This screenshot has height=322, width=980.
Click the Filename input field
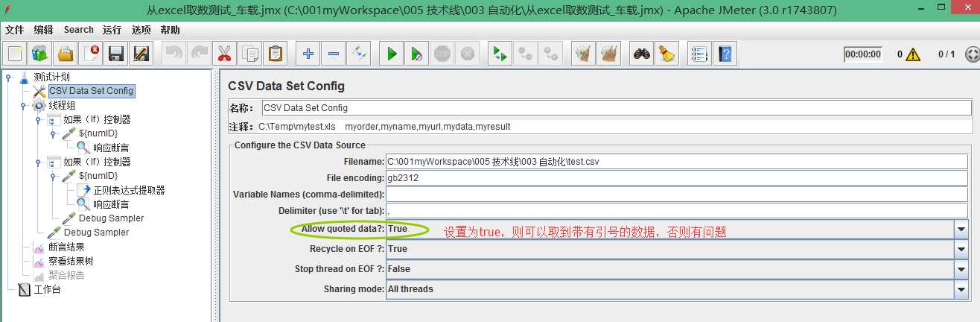click(678, 161)
